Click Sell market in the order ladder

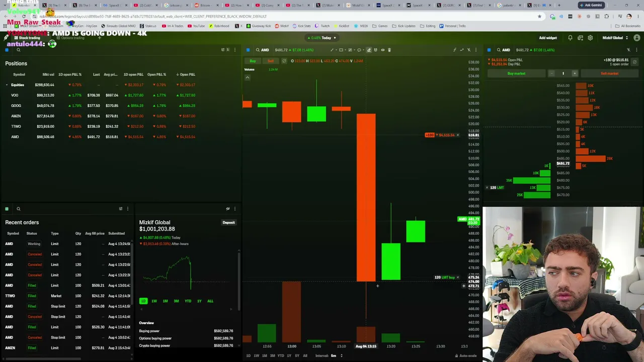[x=609, y=73]
